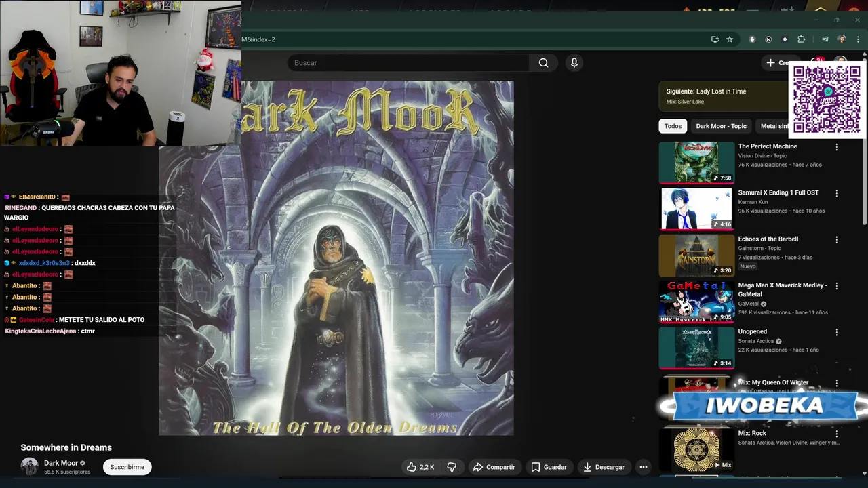Click the album cover video player
This screenshot has height=488, width=868.
[x=336, y=258]
